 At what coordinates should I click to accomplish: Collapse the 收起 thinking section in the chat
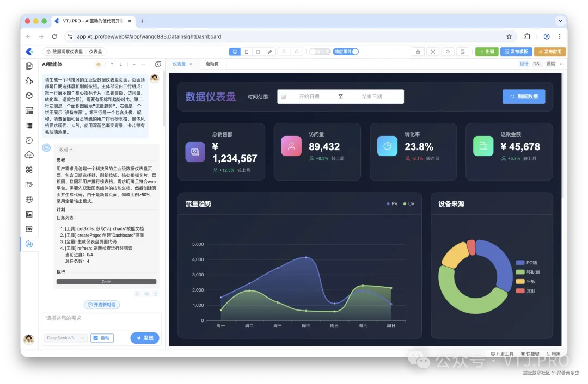tap(64, 148)
